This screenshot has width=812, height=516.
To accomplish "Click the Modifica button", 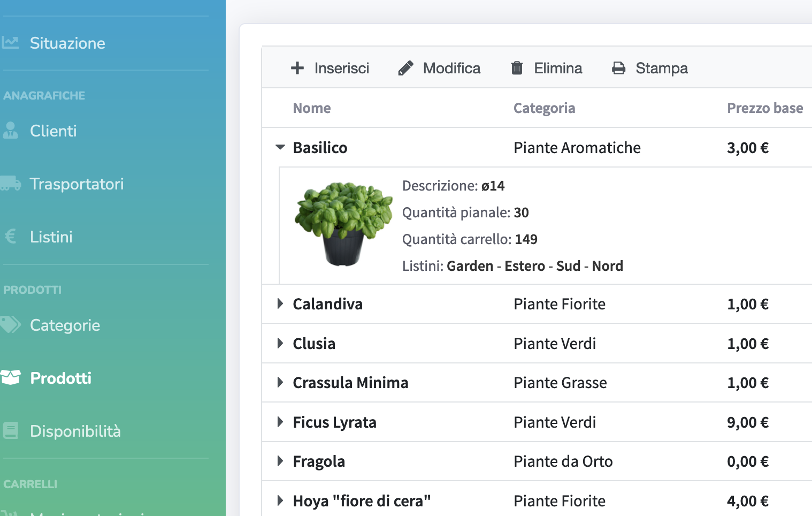I will [439, 67].
